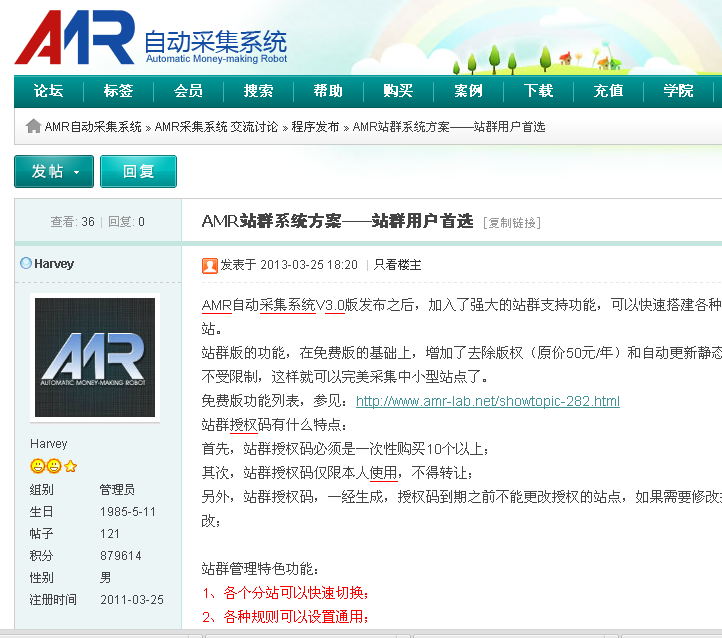Viewport: 722px width, 638px height.
Task: Open the 论坛 navigation item
Action: pos(48,91)
